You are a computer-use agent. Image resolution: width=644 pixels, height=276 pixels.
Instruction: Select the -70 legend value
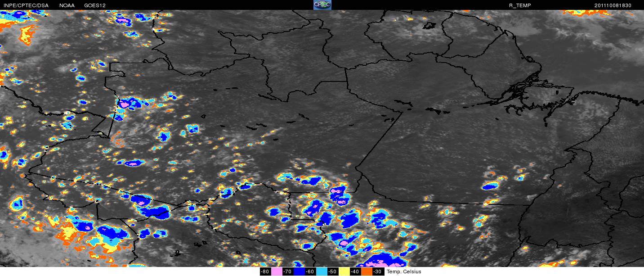pyautogui.click(x=288, y=271)
